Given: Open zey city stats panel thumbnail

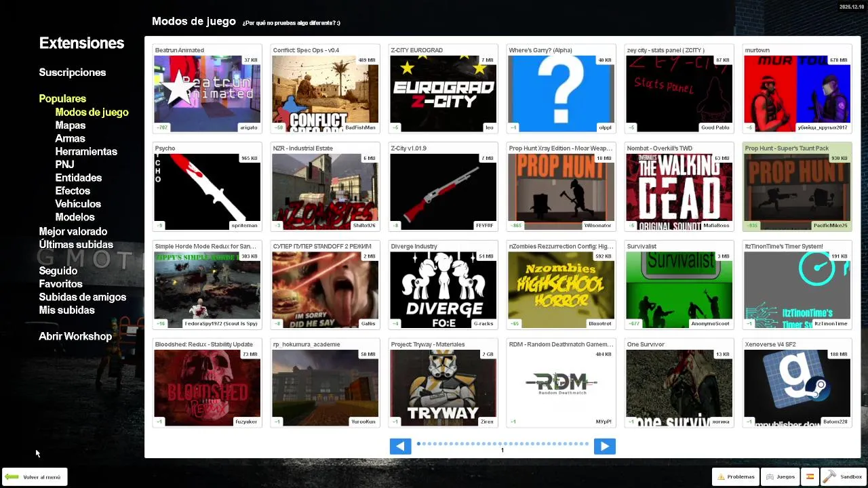Looking at the screenshot, I should pos(679,94).
